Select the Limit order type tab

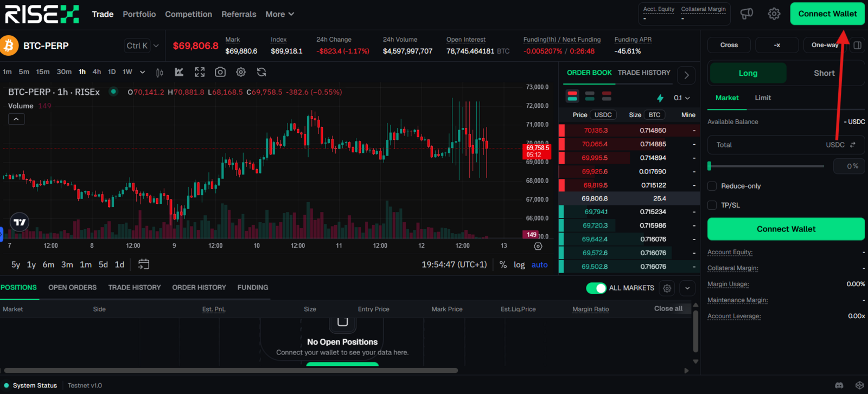coord(763,98)
